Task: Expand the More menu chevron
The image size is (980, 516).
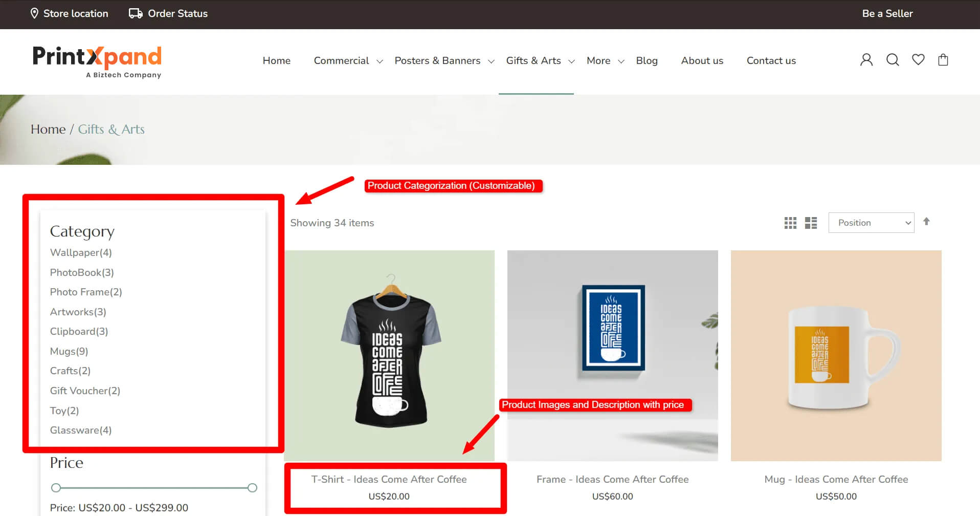Action: tap(621, 61)
